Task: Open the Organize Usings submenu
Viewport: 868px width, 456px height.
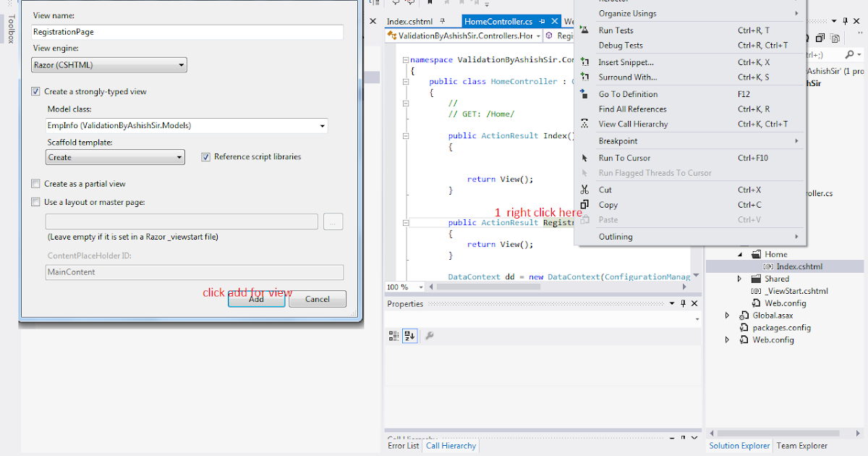Action: [x=690, y=13]
